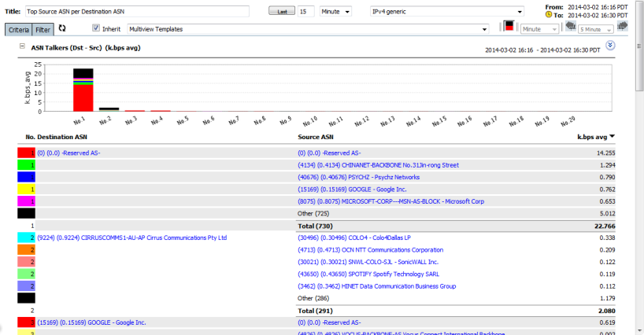Image resolution: width=644 pixels, height=335 pixels.
Task: Open the 5 Minute step dropdown
Action: [x=596, y=29]
